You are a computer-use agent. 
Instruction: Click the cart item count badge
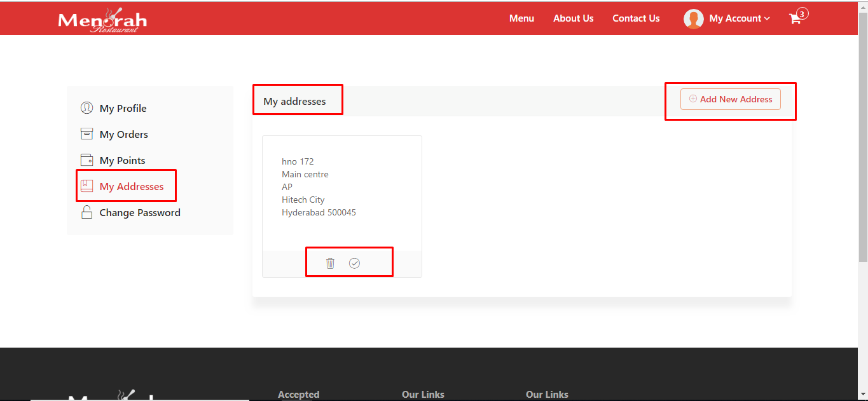click(x=802, y=13)
